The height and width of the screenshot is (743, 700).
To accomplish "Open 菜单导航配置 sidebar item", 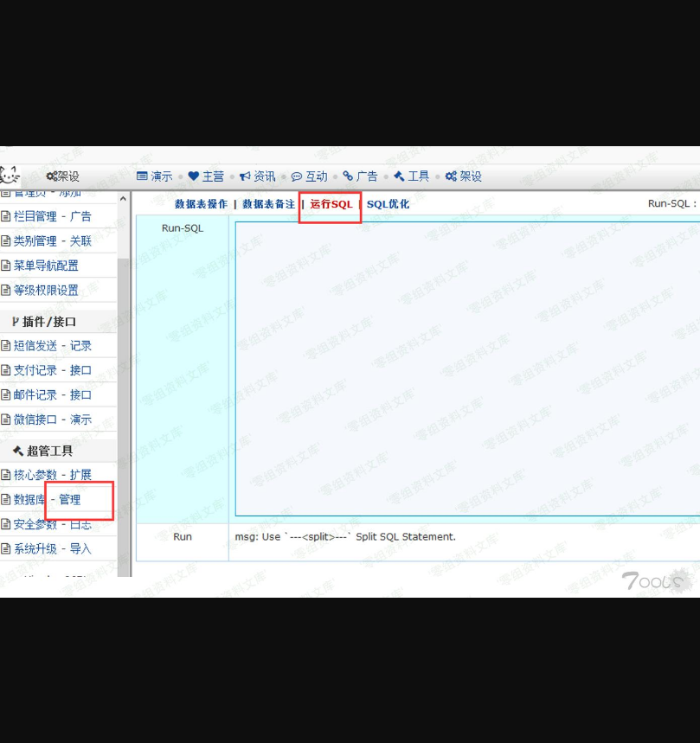I will [x=45, y=266].
